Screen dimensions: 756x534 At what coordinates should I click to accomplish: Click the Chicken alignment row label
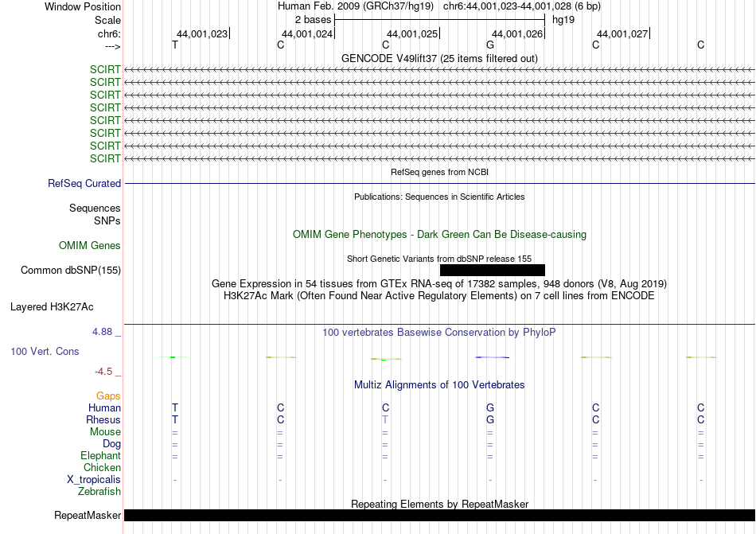(102, 467)
